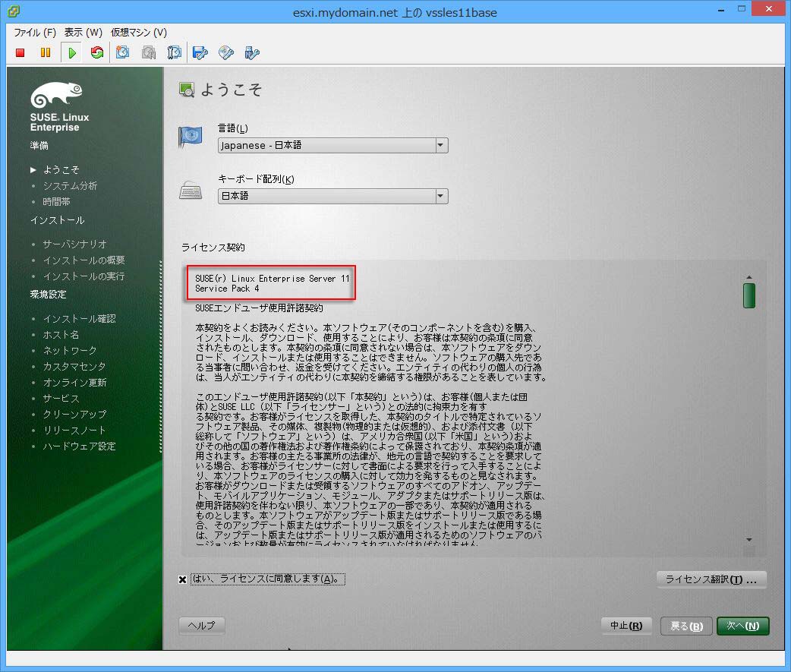The width and height of the screenshot is (791, 672).
Task: Click the SUSEエンドユーザ使用許諾契約 license heading
Action: coord(260,308)
